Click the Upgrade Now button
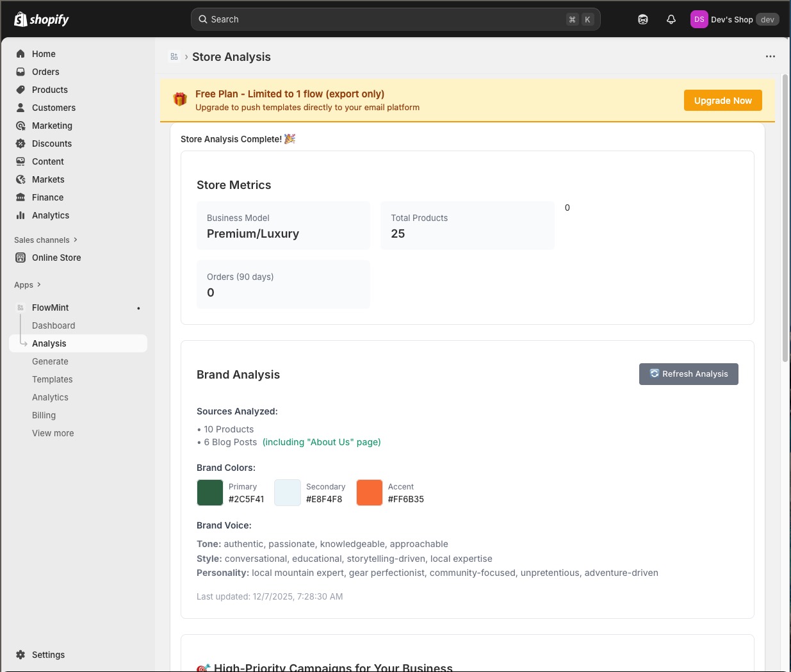The height and width of the screenshot is (672, 791). pyautogui.click(x=722, y=100)
